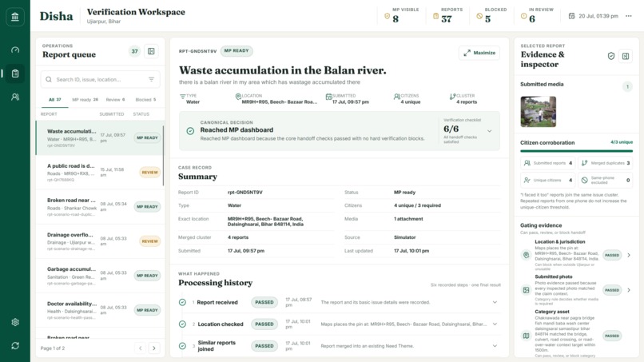Expand the Verification checklist 6/6 chevron

point(490,131)
